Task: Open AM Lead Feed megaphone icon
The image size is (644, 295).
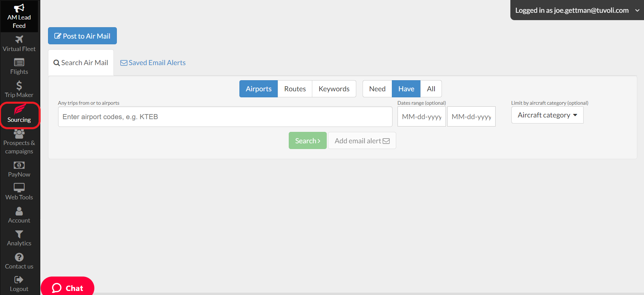Action: pyautogui.click(x=19, y=8)
